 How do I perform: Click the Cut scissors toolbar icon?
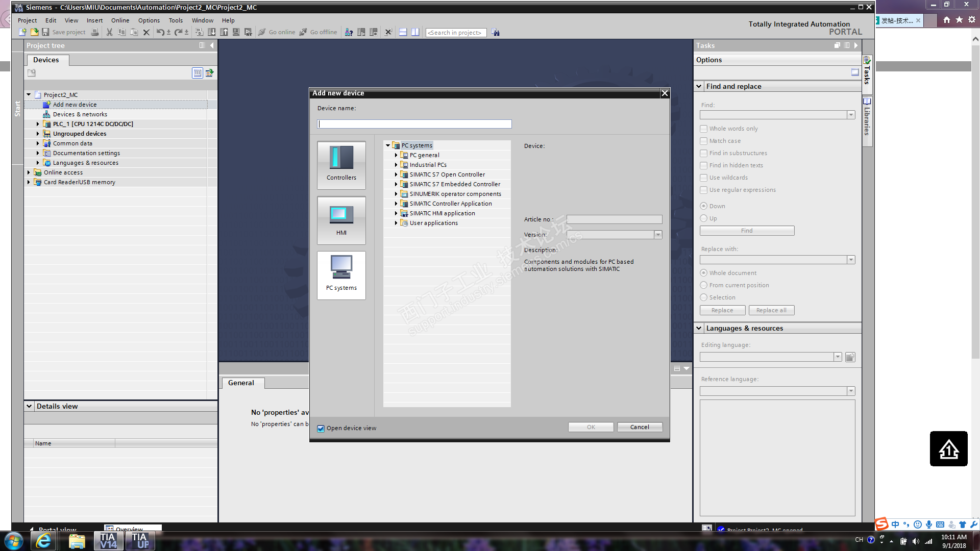[x=109, y=32]
